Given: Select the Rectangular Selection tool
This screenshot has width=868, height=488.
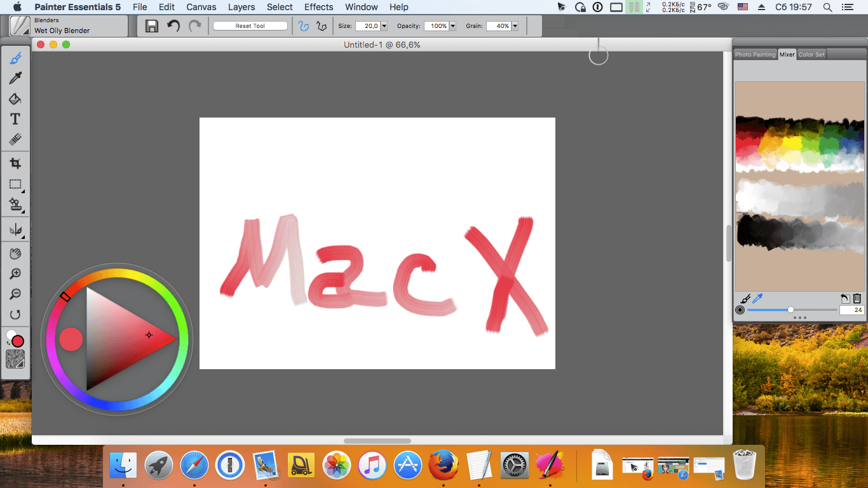Looking at the screenshot, I should tap(16, 184).
